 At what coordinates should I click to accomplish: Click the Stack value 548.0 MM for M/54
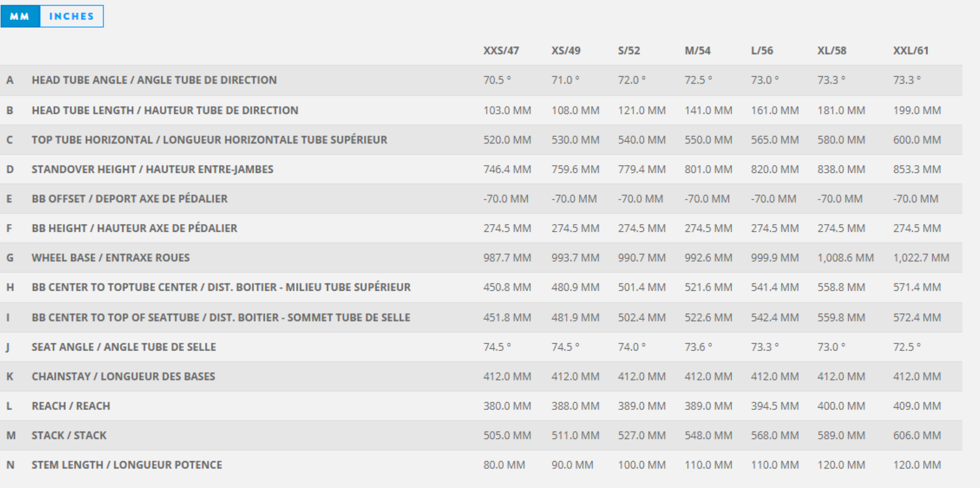[x=708, y=436]
